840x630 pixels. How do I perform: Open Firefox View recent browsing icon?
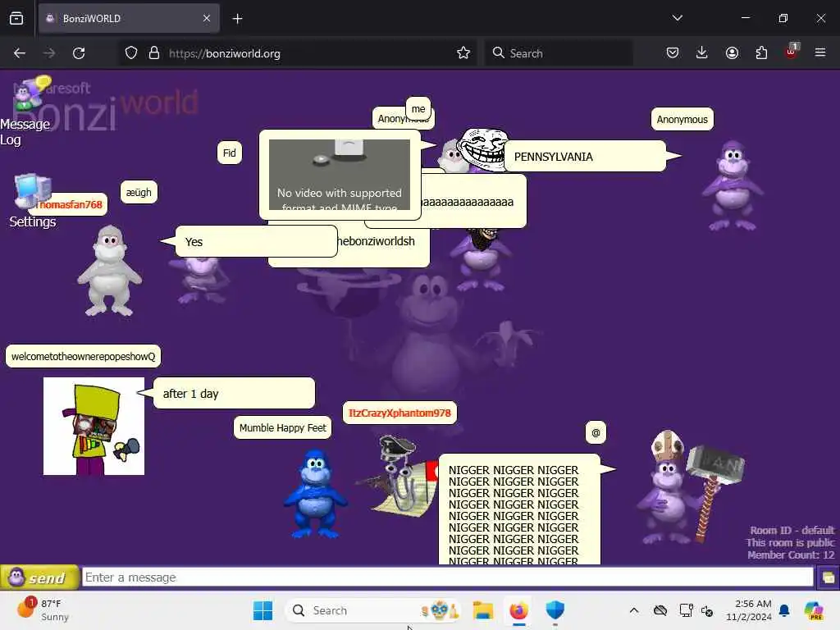[16, 18]
